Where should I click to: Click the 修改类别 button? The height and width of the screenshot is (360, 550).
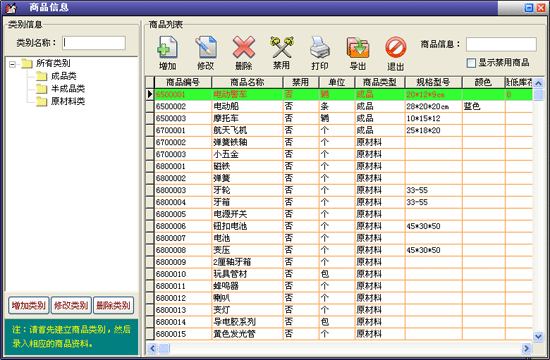(71, 306)
